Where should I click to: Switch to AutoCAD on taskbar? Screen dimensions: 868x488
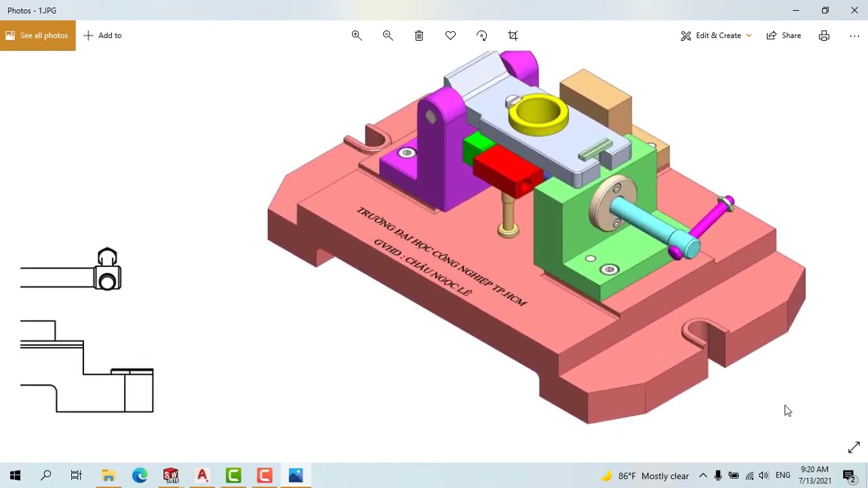(x=202, y=476)
